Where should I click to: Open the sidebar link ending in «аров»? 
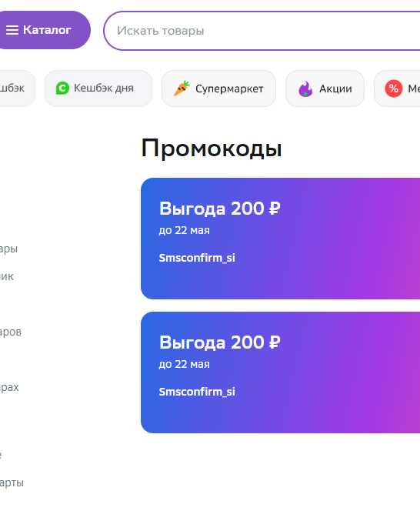point(11,332)
